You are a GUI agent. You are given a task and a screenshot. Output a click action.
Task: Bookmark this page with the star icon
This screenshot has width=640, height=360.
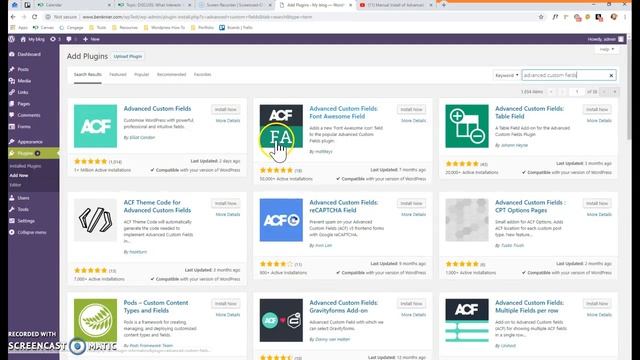point(541,17)
